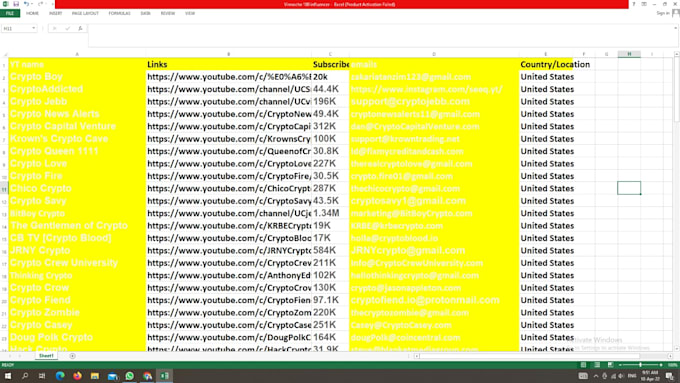680x383 pixels.
Task: Switch to Normal view in the status bar
Action: click(x=583, y=365)
